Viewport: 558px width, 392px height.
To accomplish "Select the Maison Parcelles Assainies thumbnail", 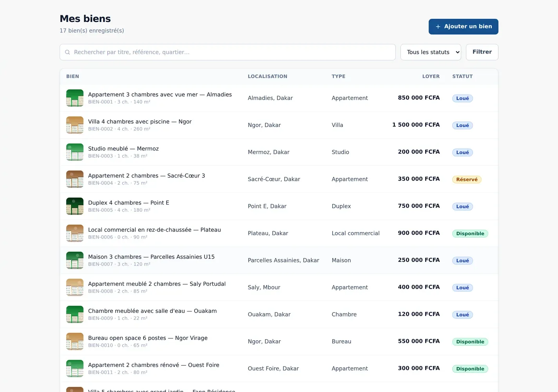I will point(75,260).
